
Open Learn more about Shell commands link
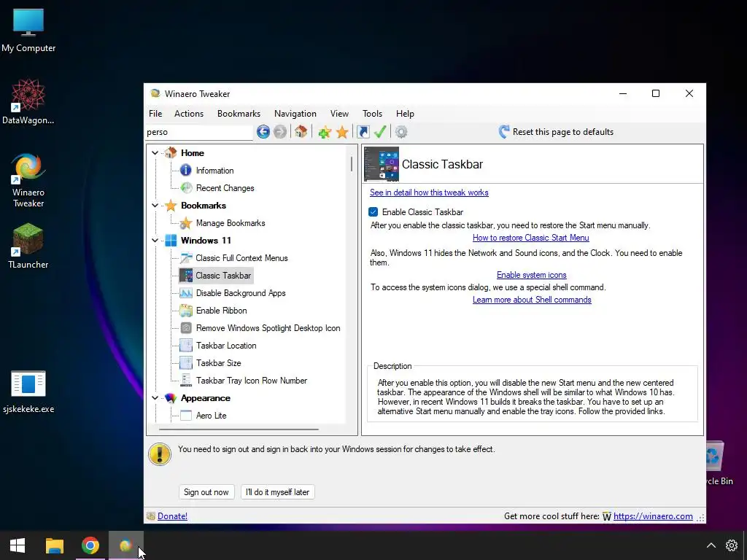532,300
